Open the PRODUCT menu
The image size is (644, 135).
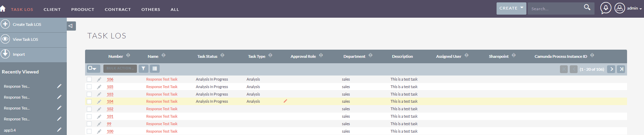(83, 10)
